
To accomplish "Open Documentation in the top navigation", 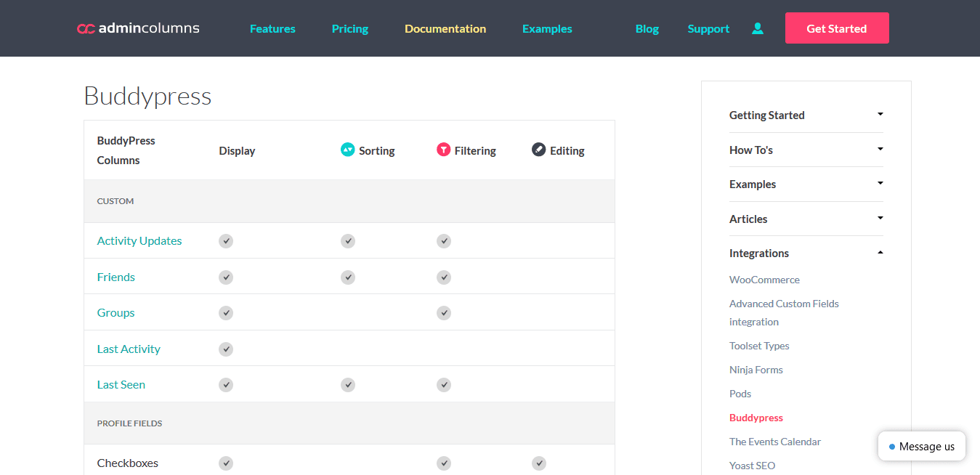I will 445,29.
